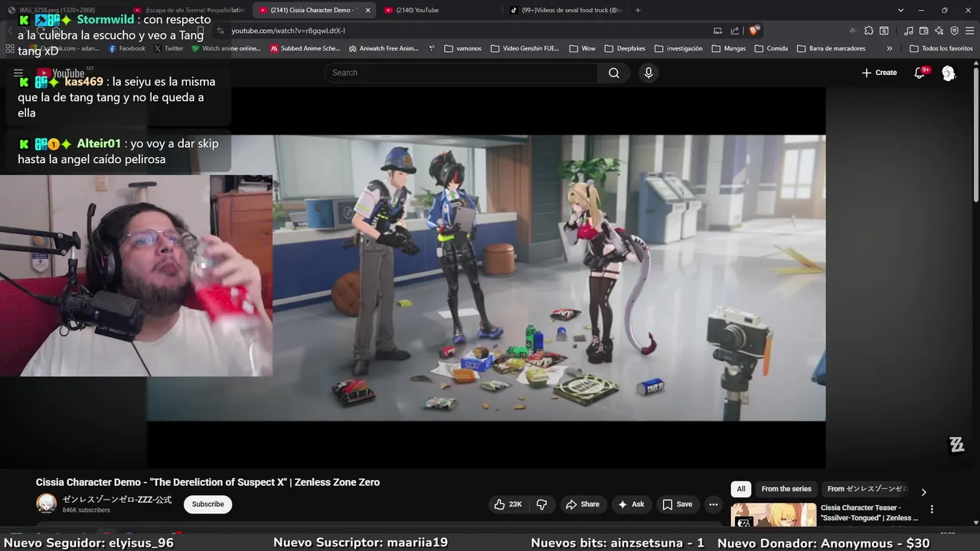Open the Aniwatch Free Anim... bookmark

tap(384, 48)
